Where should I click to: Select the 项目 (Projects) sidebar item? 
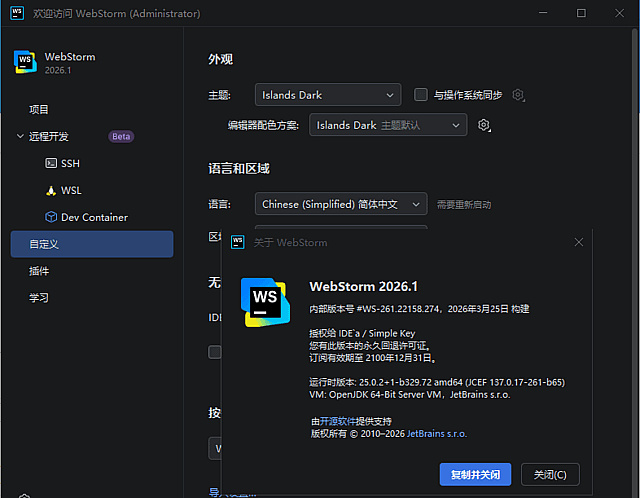[92, 109]
